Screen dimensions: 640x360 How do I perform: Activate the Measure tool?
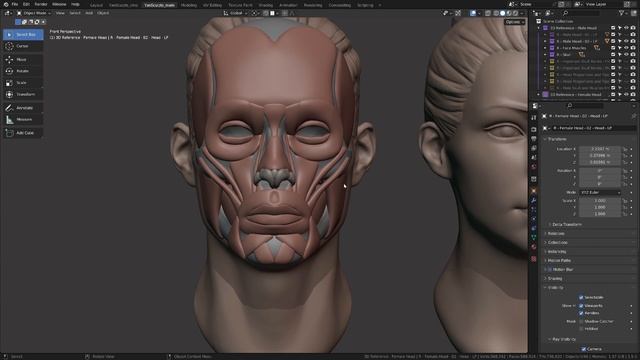pyautogui.click(x=23, y=120)
